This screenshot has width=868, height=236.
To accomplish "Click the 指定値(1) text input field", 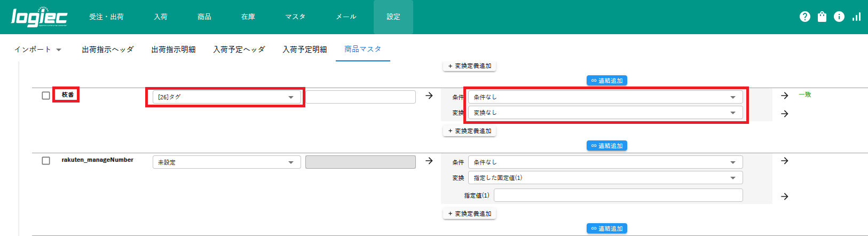I will pyautogui.click(x=618, y=195).
